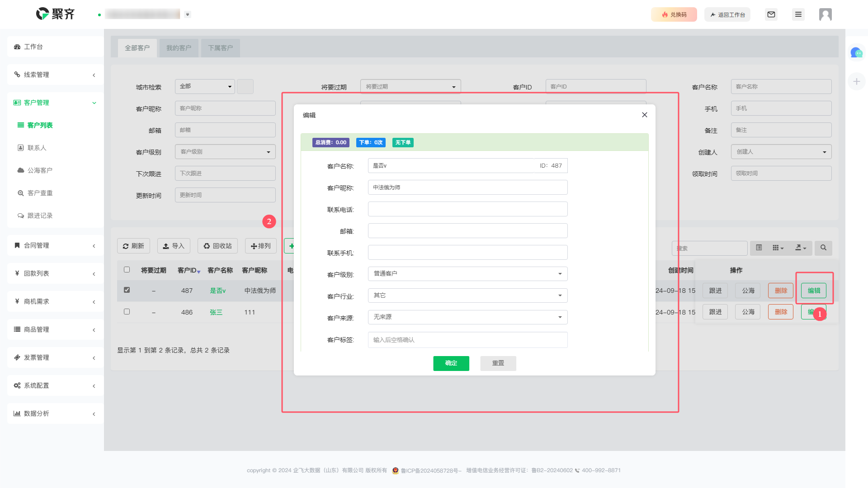This screenshot has height=488, width=868.
Task: Click the 排列 sort button
Action: [x=261, y=246]
